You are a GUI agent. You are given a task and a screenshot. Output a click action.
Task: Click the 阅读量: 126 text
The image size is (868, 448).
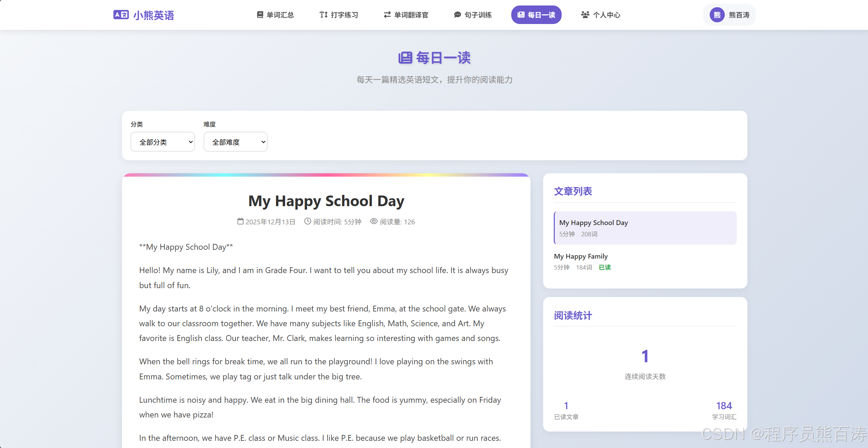397,222
